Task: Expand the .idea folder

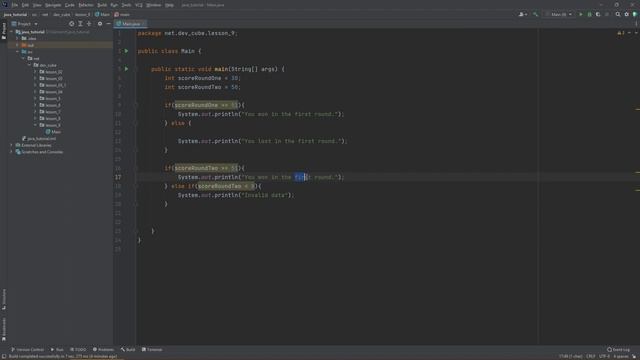Action: pos(18,38)
